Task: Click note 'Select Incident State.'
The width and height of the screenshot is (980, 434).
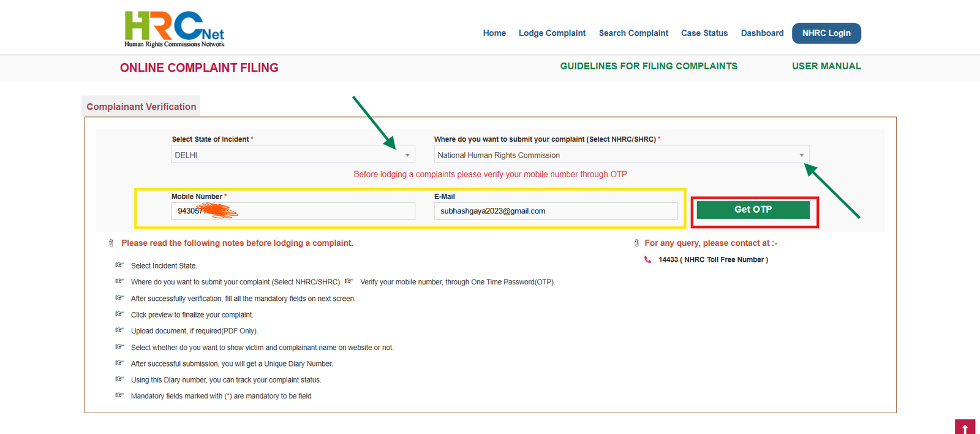Action: pyautogui.click(x=164, y=266)
